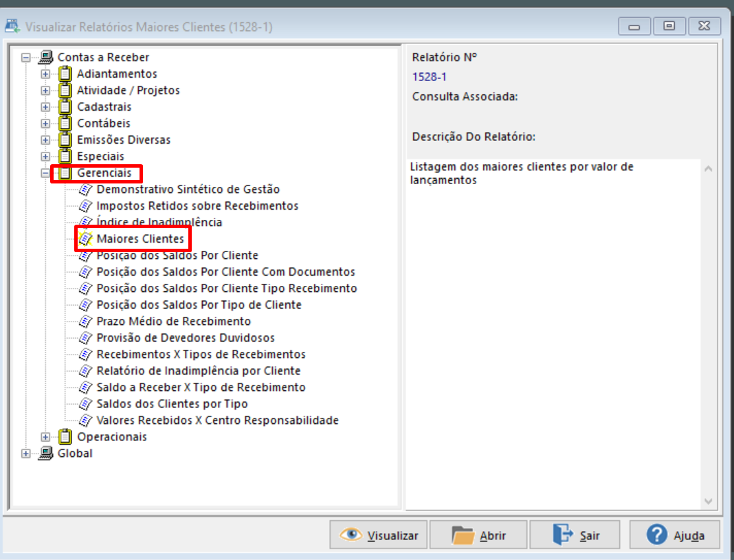This screenshot has height=560, width=734.
Task: Select Impostos Retidos sobre Recebimentos report
Action: point(197,206)
